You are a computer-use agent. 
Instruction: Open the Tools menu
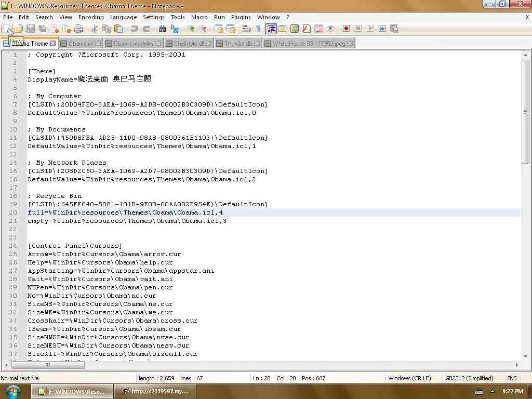178,17
